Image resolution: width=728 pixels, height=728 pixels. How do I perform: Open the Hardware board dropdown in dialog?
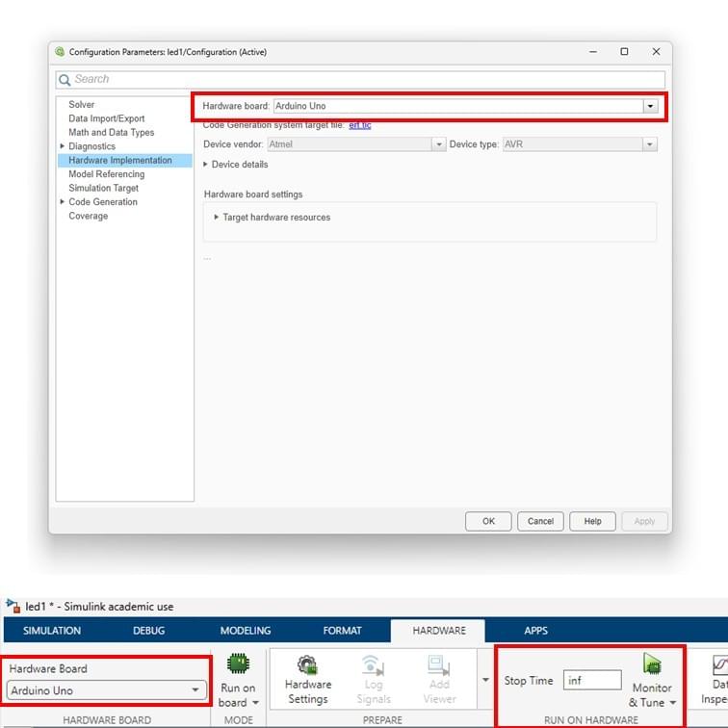tap(651, 106)
